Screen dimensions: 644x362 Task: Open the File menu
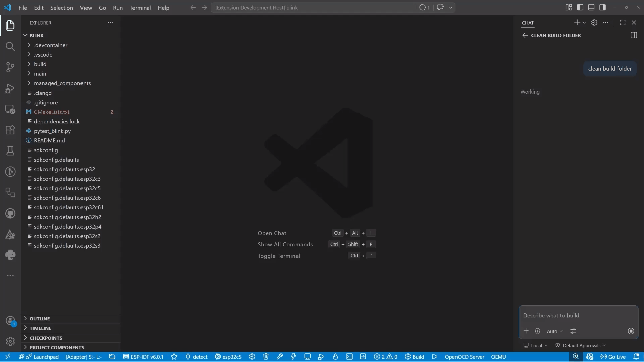point(23,8)
